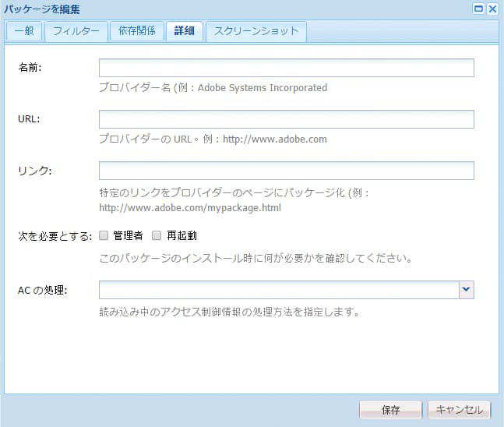Viewport: 504px width, 427px height.
Task: Enable the 管理者 checkbox
Action: [x=104, y=235]
